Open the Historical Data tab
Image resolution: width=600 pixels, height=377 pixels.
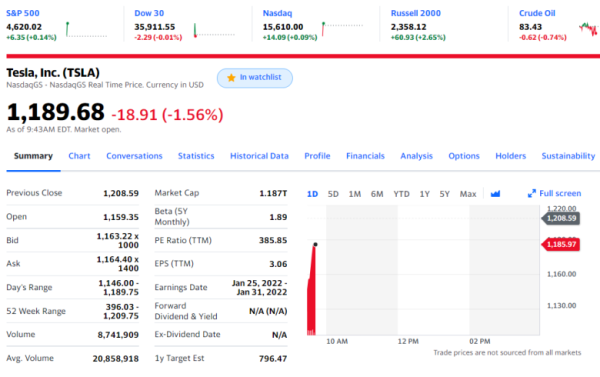(x=259, y=156)
